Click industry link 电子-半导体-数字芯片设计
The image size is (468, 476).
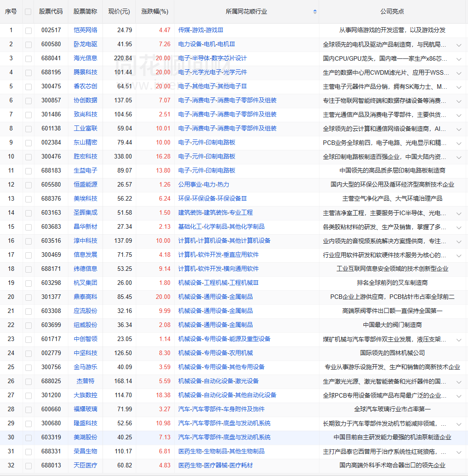click(x=212, y=58)
